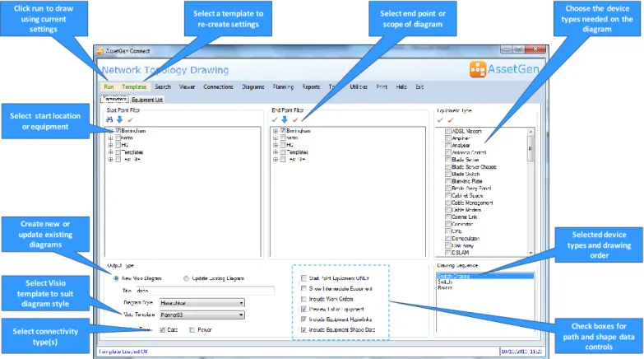644x359 pixels.
Task: Toggle Include Equipment Hyperlinks checkbox
Action: coord(304,319)
